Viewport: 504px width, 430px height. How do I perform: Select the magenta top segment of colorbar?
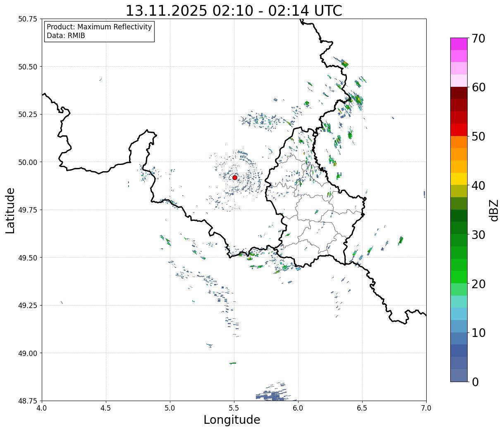459,44
